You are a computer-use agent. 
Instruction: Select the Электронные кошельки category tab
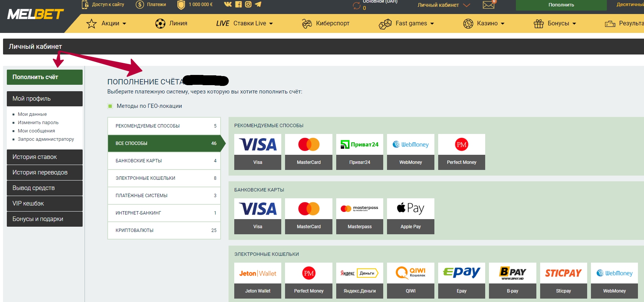164,178
